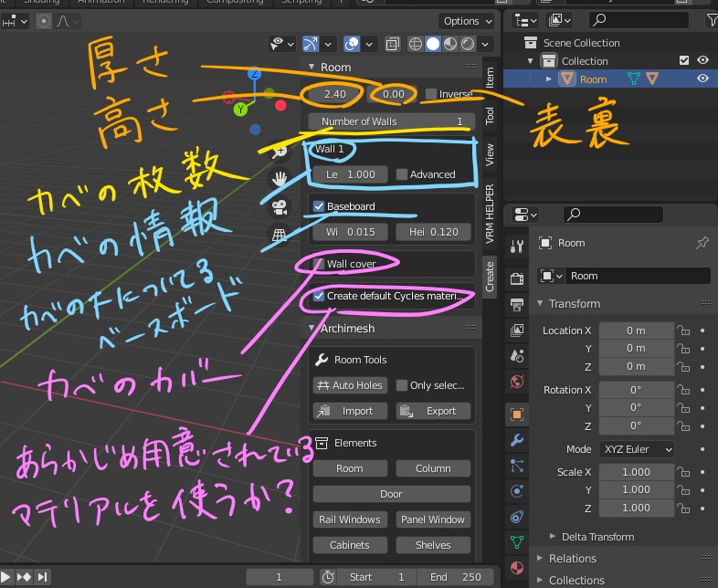Toggle Create default Cycles materials checkbox

pos(319,296)
